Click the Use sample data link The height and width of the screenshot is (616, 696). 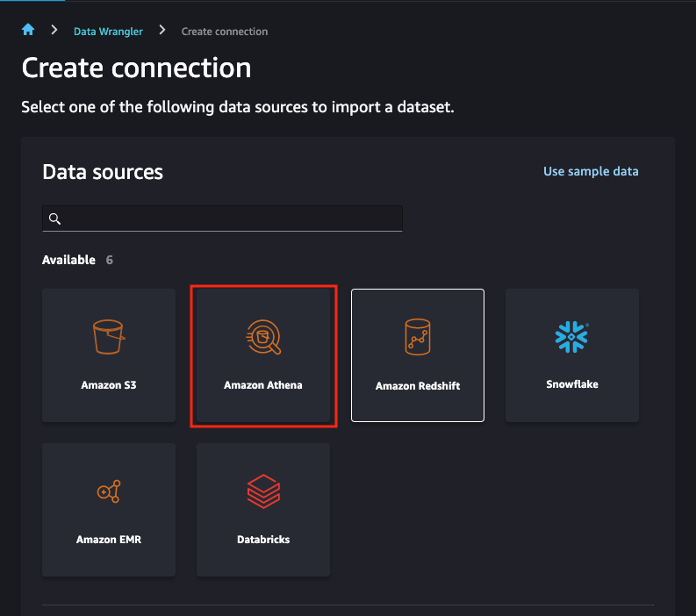(x=591, y=171)
